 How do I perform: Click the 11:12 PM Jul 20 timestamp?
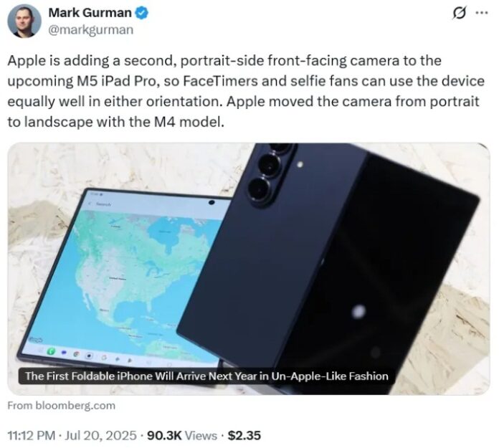[72, 436]
